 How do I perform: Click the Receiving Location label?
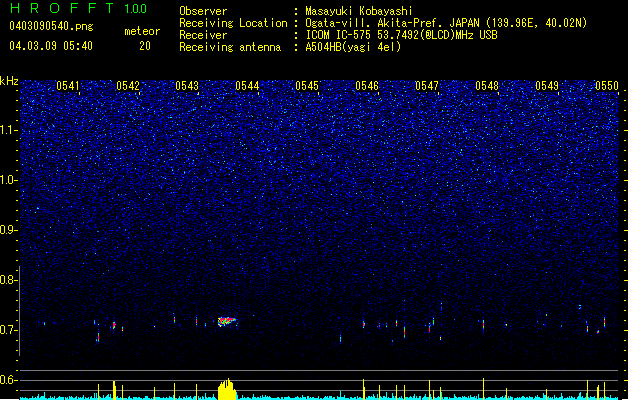[233, 23]
